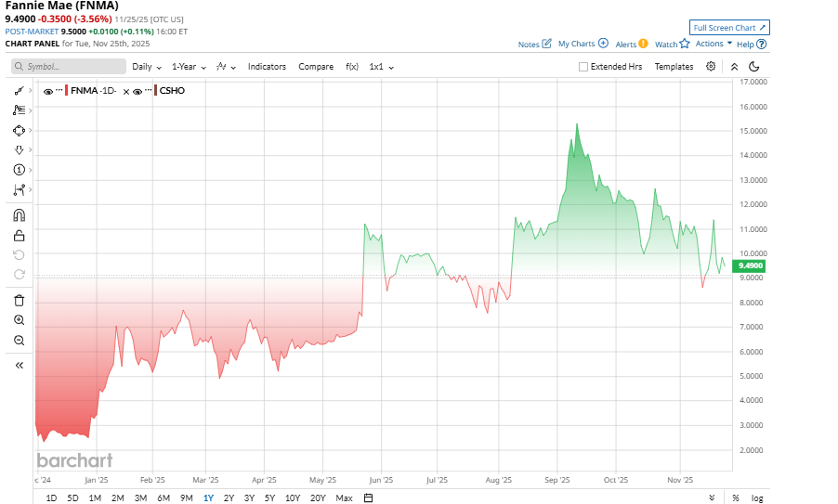Toggle log scale button
The image size is (838, 504).
coord(757,498)
